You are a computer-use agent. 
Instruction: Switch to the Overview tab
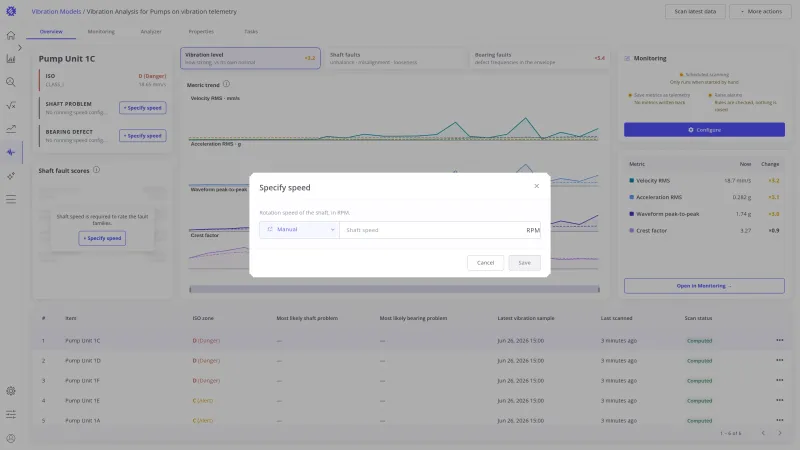(51, 32)
